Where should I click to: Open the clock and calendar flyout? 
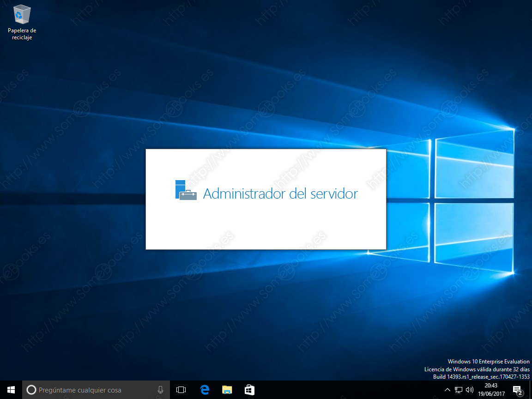(x=491, y=390)
